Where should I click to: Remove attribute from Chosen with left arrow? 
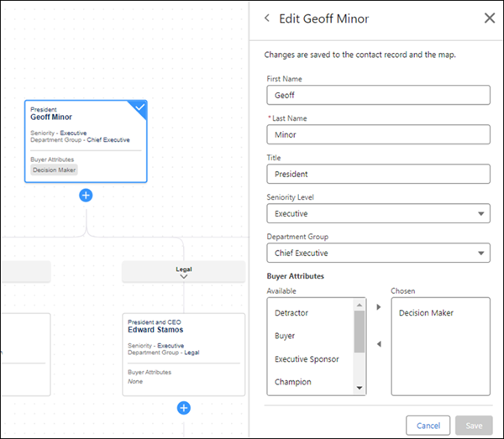pyautogui.click(x=378, y=344)
